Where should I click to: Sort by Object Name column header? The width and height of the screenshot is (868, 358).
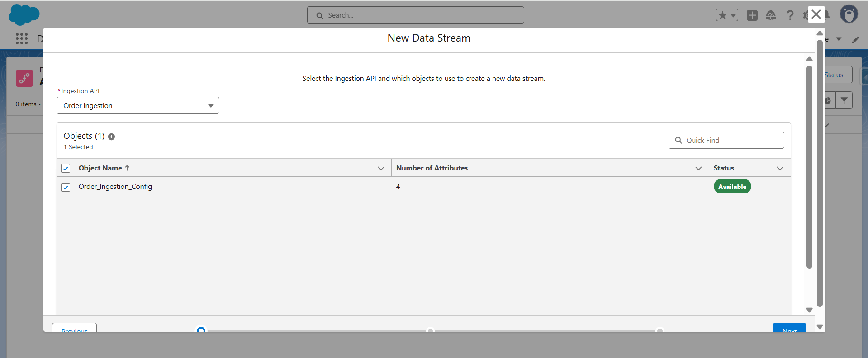pyautogui.click(x=100, y=168)
